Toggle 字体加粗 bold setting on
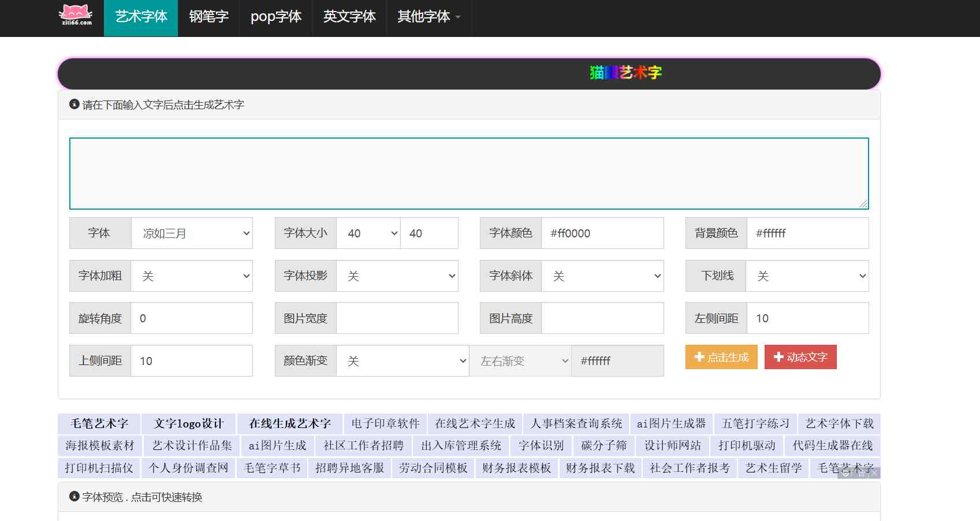 point(192,276)
